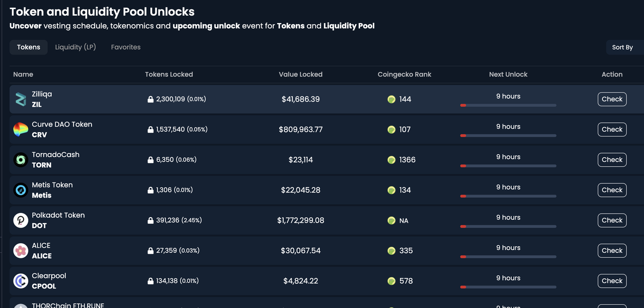Click the Clearpool logo icon
This screenshot has width=644, height=308.
(x=20, y=280)
